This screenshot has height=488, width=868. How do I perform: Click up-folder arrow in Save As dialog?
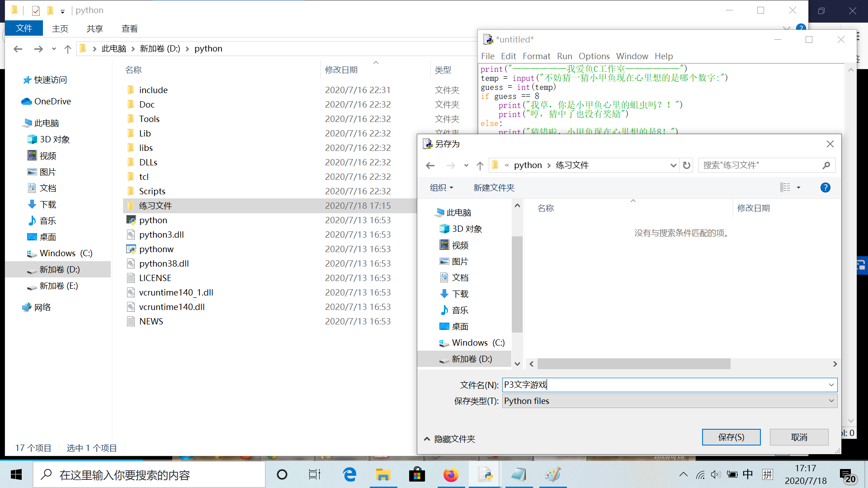[480, 165]
